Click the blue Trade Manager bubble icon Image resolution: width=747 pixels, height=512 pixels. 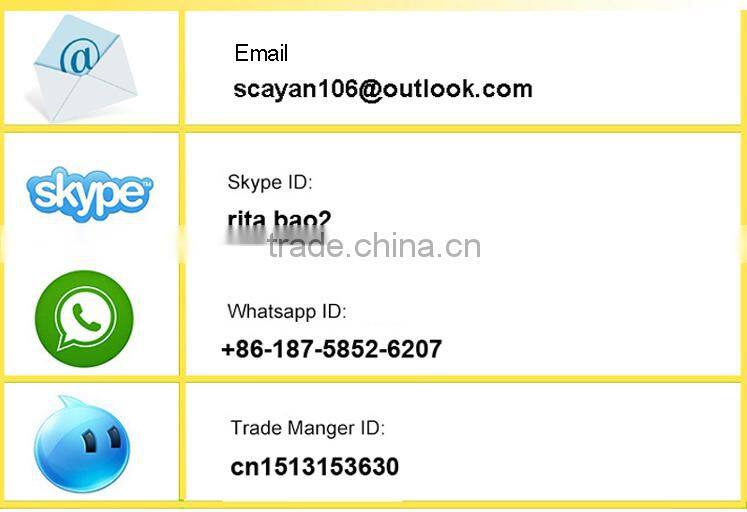pyautogui.click(x=82, y=444)
